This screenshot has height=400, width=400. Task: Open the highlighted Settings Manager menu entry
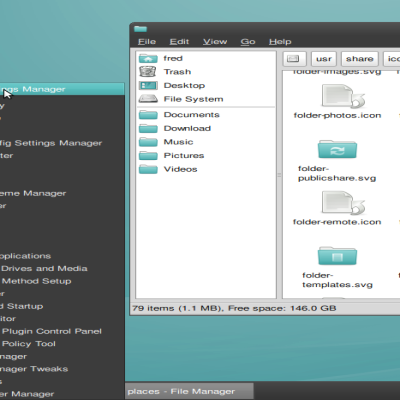62,89
